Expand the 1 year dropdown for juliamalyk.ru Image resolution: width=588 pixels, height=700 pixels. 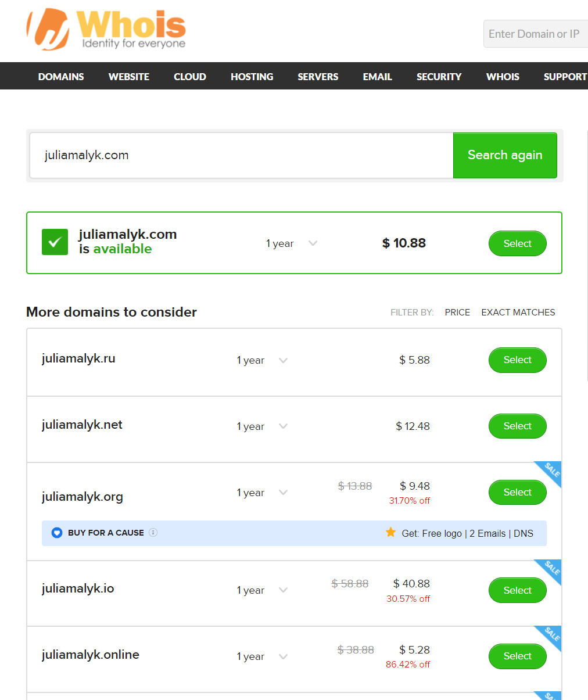(x=263, y=360)
